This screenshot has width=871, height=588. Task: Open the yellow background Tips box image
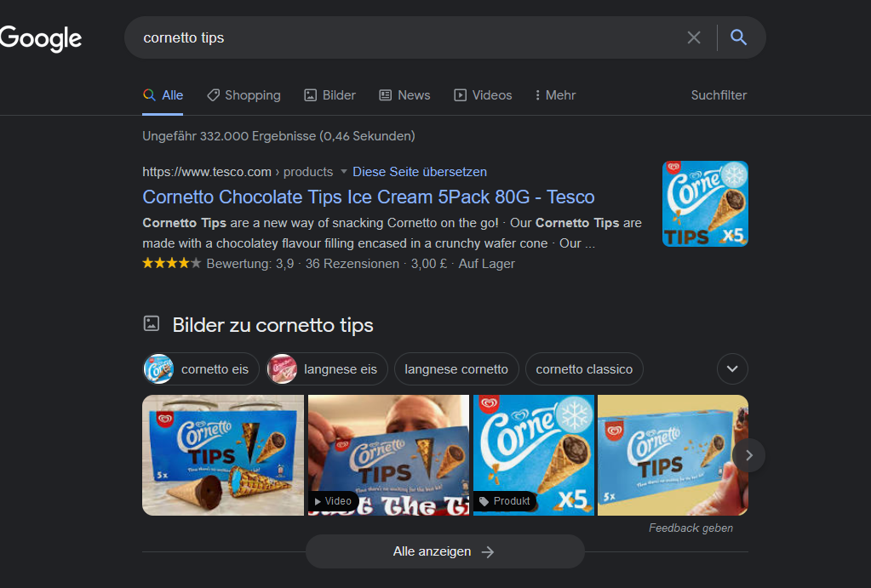(x=672, y=455)
